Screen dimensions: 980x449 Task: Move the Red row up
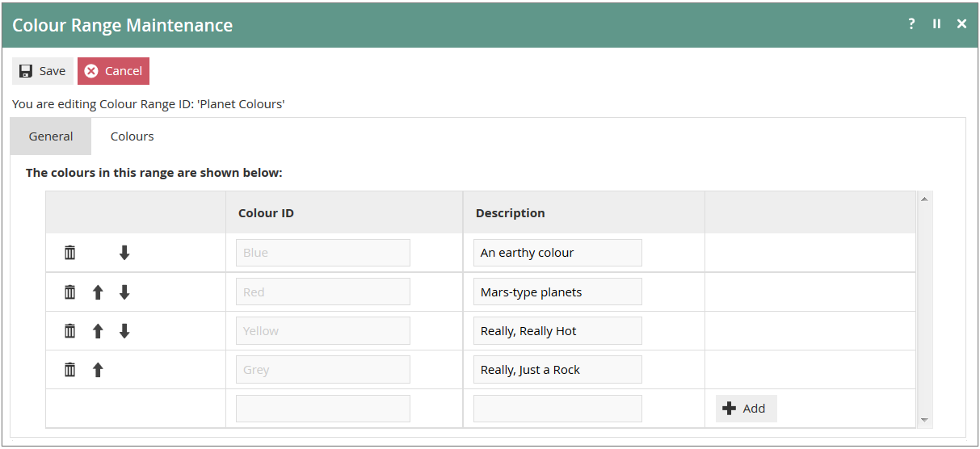tap(98, 292)
